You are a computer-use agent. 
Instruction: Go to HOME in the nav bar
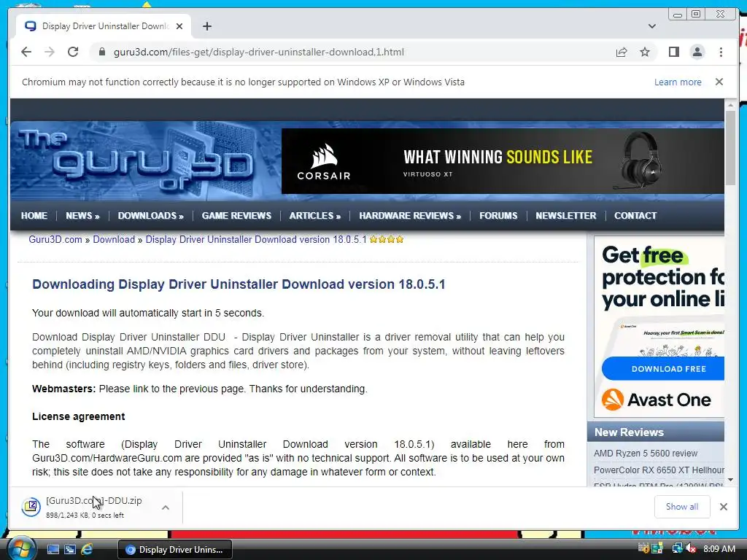pos(34,216)
